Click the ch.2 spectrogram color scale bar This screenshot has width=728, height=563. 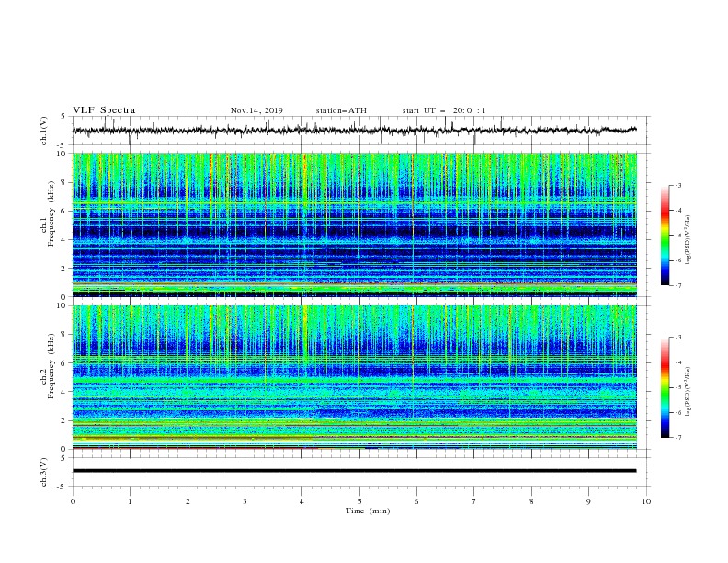[665, 387]
